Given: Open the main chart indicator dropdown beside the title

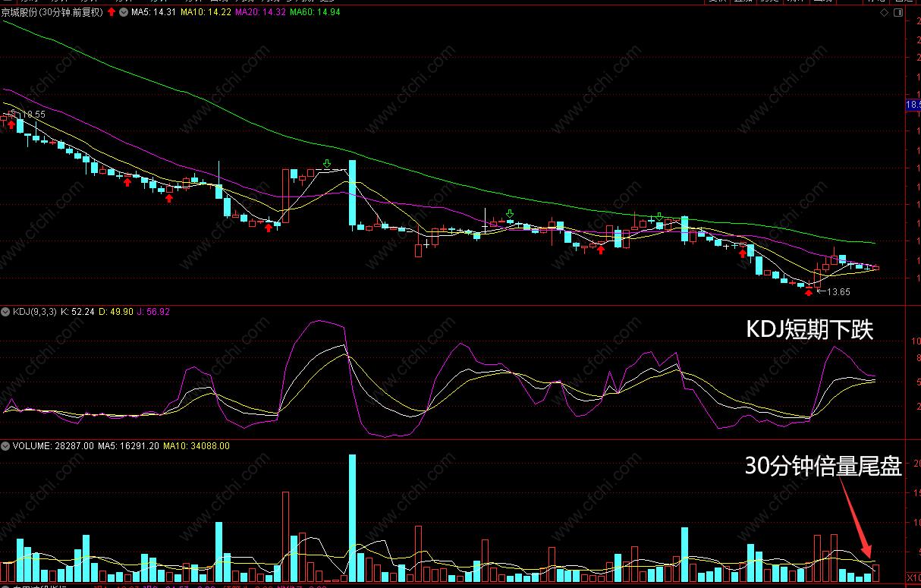Looking at the screenshot, I should pyautogui.click(x=124, y=12).
